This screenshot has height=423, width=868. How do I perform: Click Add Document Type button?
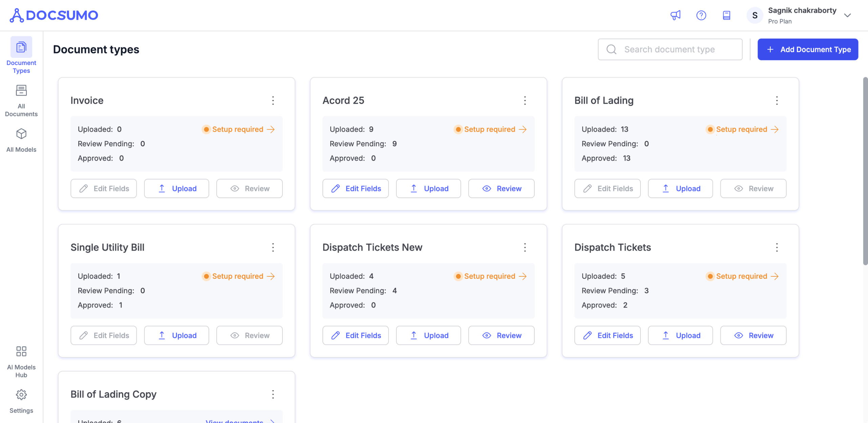point(808,49)
